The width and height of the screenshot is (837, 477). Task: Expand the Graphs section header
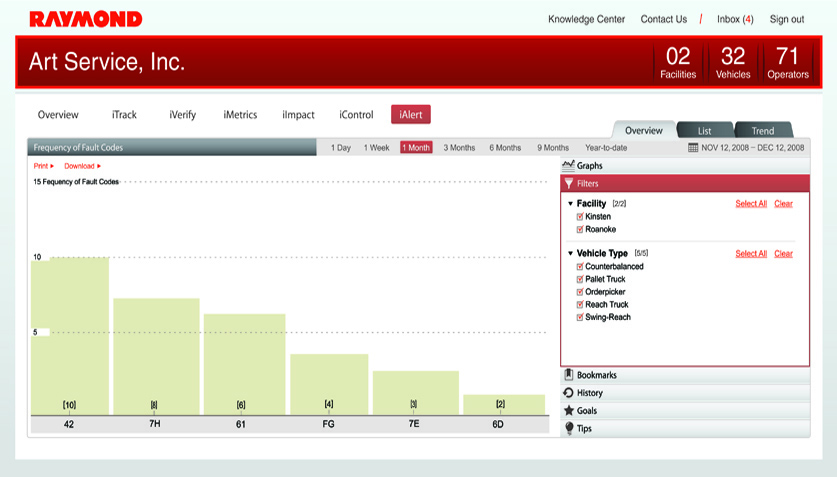[x=685, y=165]
